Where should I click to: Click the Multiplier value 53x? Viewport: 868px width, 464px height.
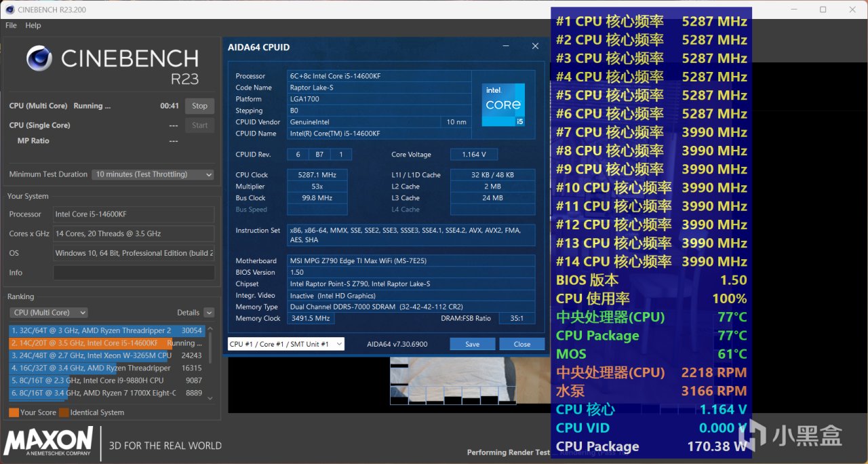317,187
